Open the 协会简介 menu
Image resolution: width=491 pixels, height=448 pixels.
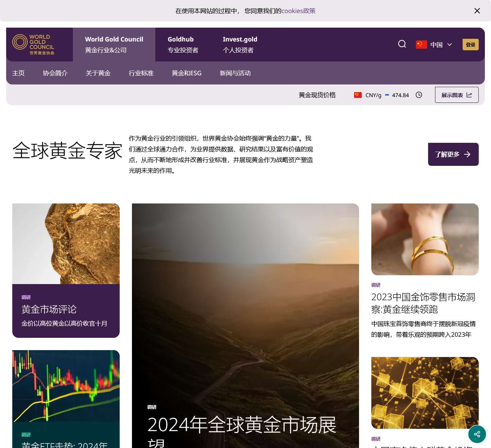pyautogui.click(x=55, y=73)
